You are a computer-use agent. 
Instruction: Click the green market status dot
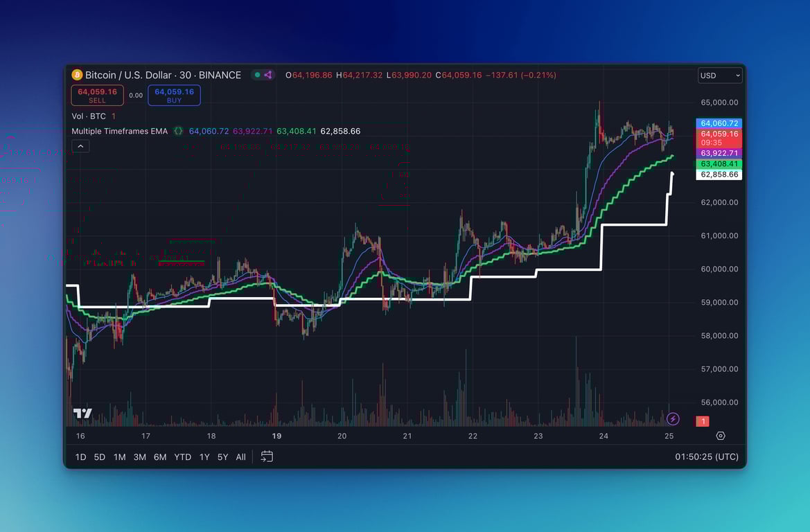point(257,75)
